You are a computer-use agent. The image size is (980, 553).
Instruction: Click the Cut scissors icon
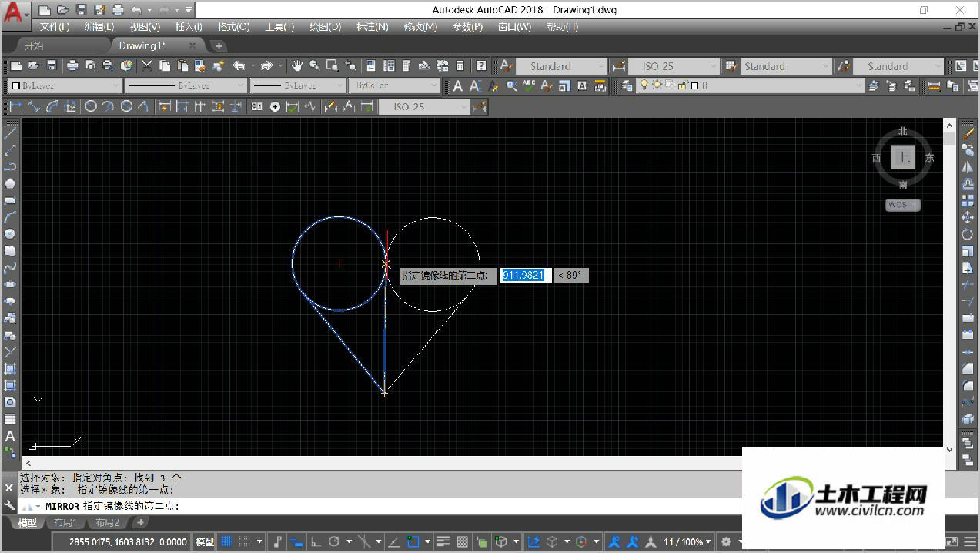(146, 66)
